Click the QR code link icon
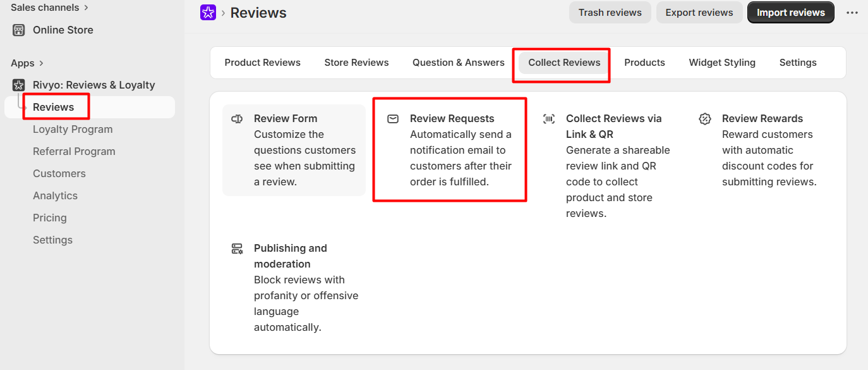 549,119
